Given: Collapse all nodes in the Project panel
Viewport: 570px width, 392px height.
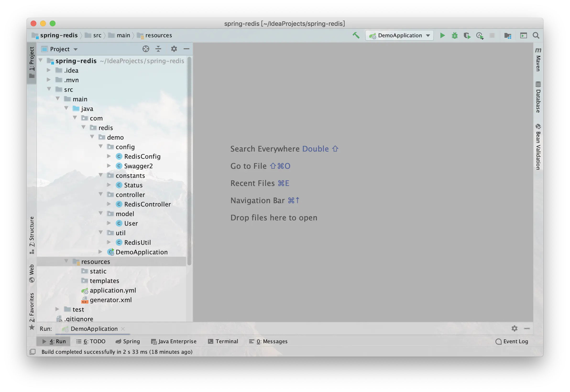Looking at the screenshot, I should point(159,49).
